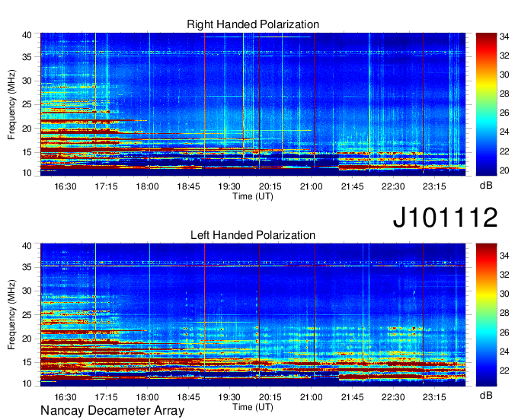The image size is (518, 420).
Task: Click 21:45 time tick in Right Handed plot
Action: click(352, 186)
